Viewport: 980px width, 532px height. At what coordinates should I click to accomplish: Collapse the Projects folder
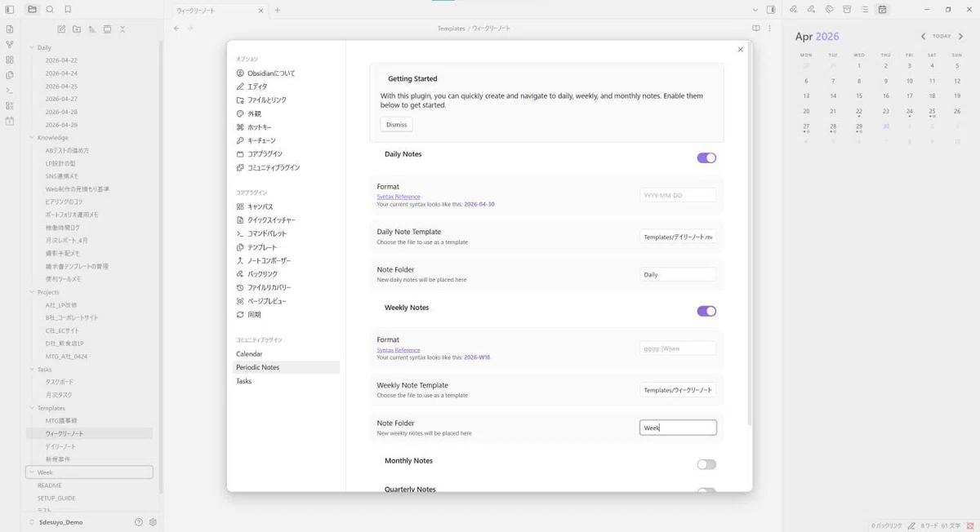31,292
